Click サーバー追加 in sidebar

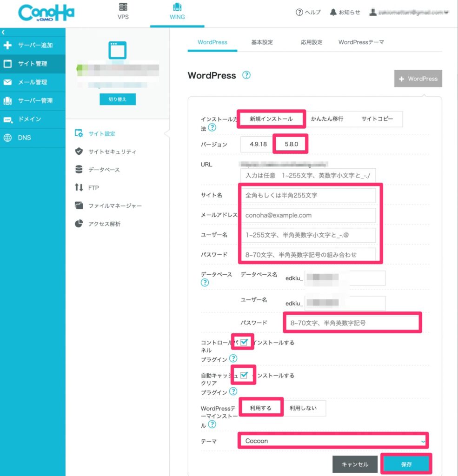33,45
